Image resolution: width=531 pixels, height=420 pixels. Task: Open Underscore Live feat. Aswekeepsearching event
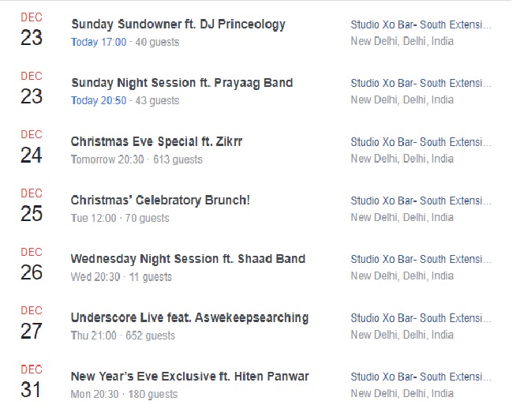tap(189, 318)
